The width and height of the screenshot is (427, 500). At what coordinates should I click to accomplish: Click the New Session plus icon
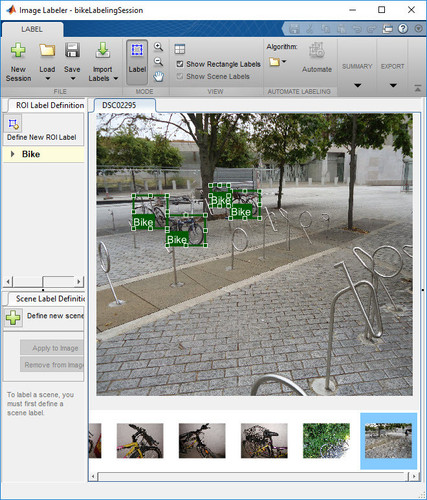pos(18,51)
